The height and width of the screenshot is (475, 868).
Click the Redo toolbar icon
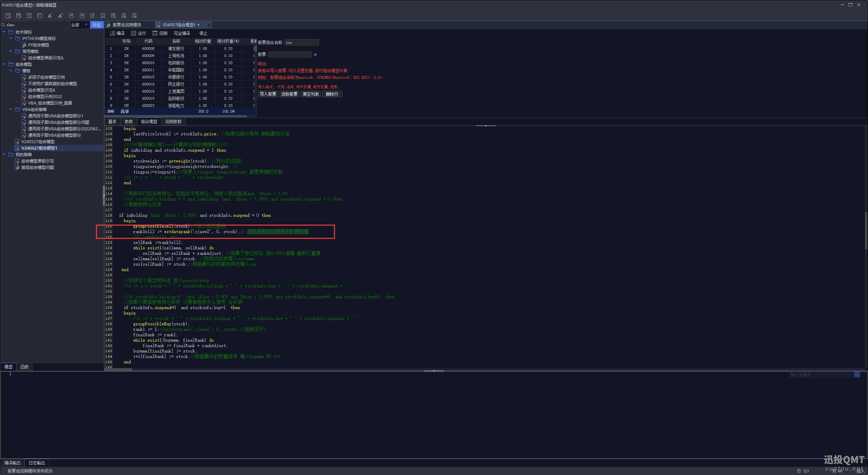82,16
